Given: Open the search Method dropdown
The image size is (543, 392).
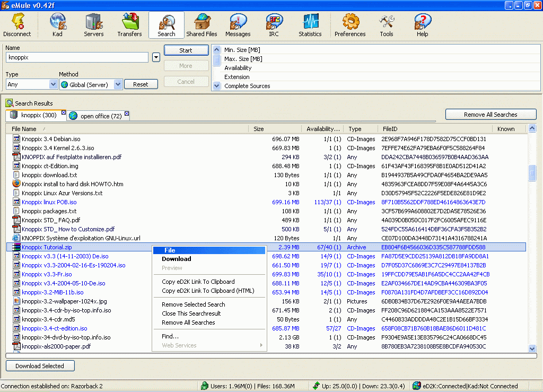Looking at the screenshot, I should click(118, 84).
